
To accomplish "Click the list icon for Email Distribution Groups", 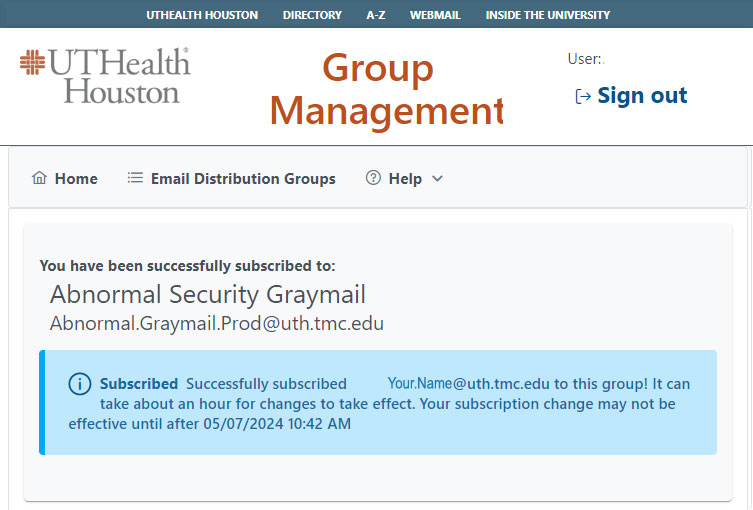I will click(135, 179).
